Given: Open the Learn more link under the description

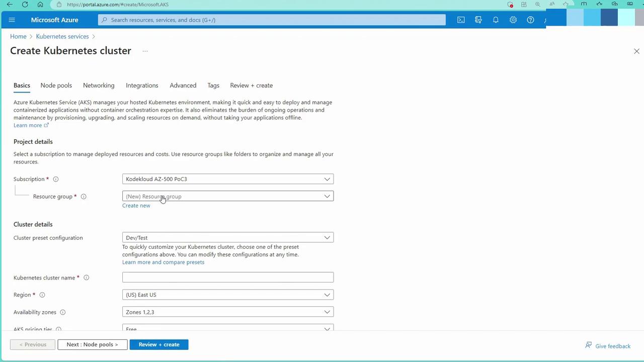Looking at the screenshot, I should [31, 125].
